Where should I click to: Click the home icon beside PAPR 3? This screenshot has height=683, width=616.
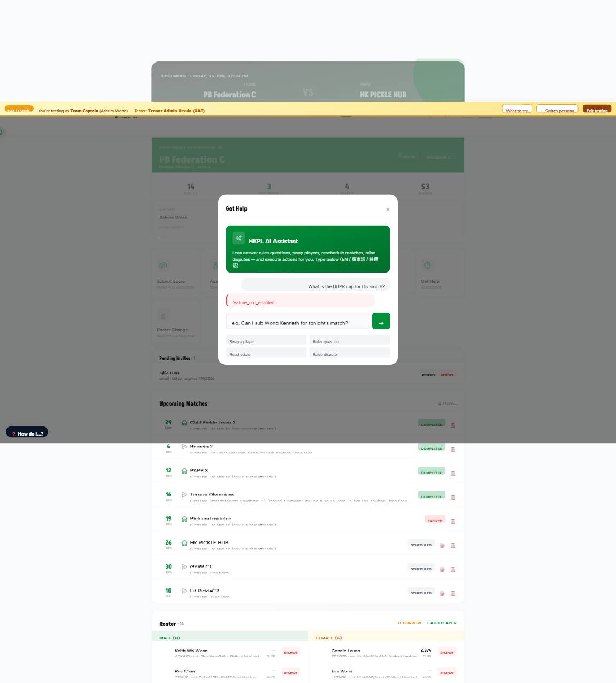[184, 470]
